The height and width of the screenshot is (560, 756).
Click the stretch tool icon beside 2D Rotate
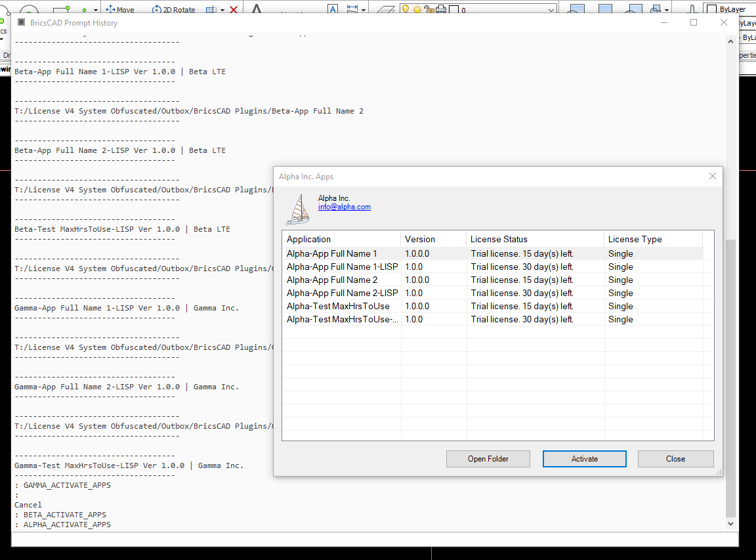(211, 9)
